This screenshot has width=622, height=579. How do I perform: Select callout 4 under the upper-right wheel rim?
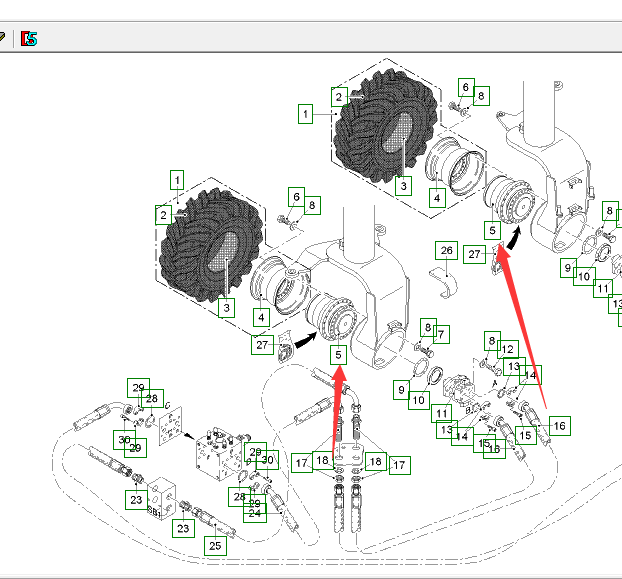click(x=437, y=198)
